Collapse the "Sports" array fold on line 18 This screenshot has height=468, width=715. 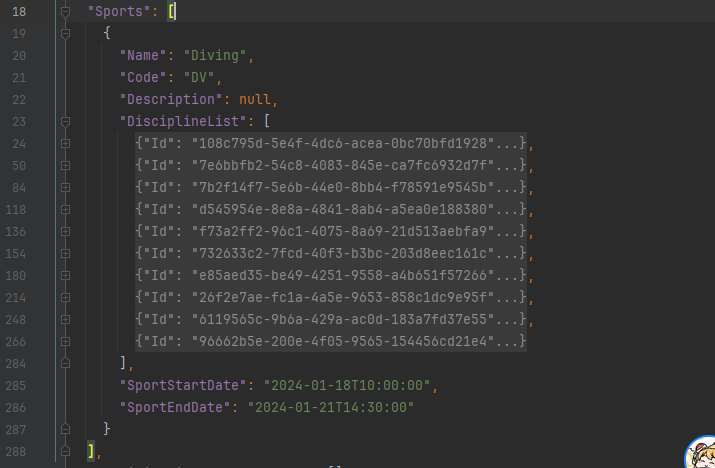(65, 11)
